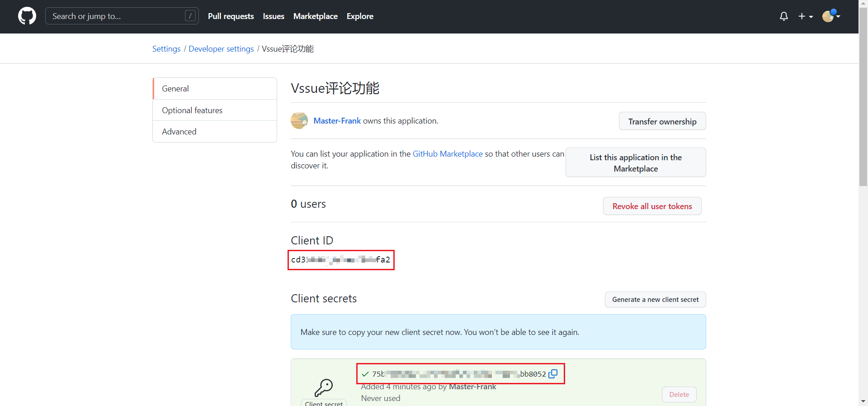Click List this application in the Marketplace
Image resolution: width=868 pixels, height=406 pixels.
click(x=636, y=162)
